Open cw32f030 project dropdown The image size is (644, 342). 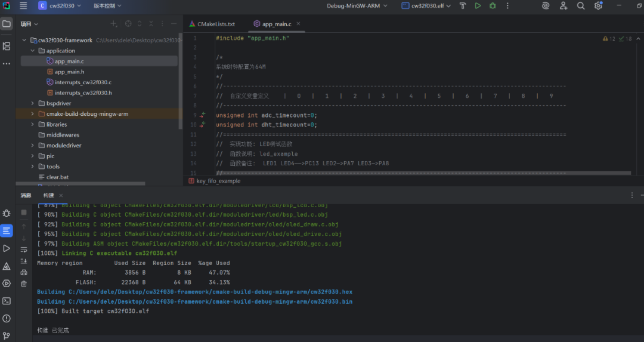point(60,6)
